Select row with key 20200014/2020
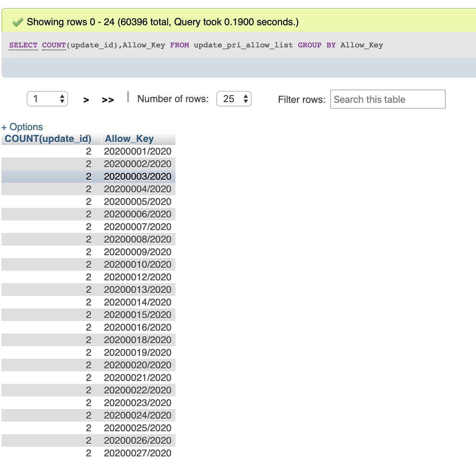The height and width of the screenshot is (466, 476). point(88,302)
